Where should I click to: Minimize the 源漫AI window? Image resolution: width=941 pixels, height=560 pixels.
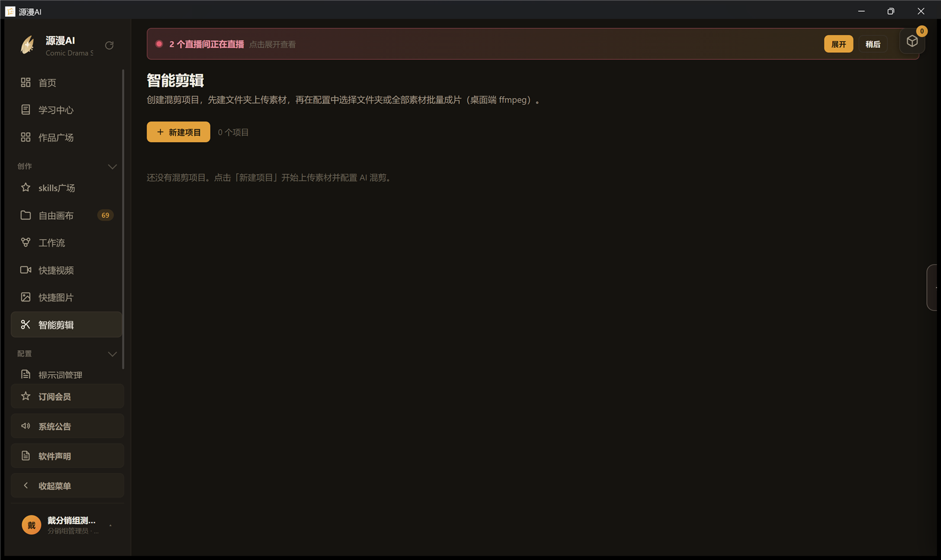coord(861,11)
